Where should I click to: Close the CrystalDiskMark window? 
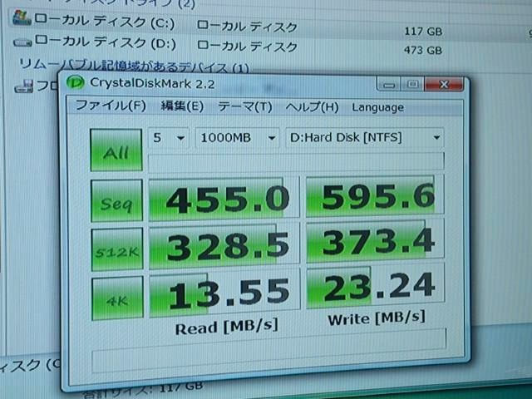click(x=444, y=84)
